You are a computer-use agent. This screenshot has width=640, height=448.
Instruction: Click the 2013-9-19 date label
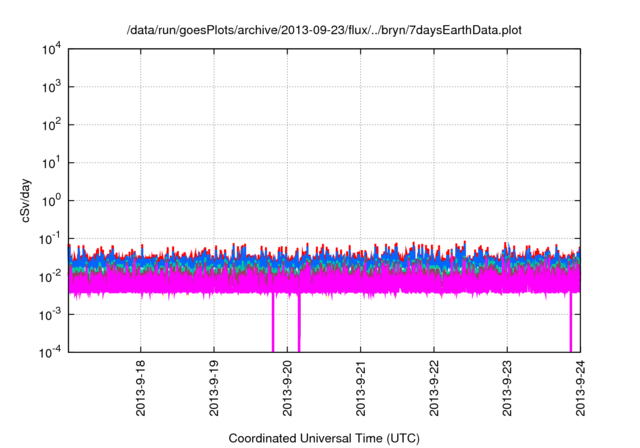(x=214, y=388)
